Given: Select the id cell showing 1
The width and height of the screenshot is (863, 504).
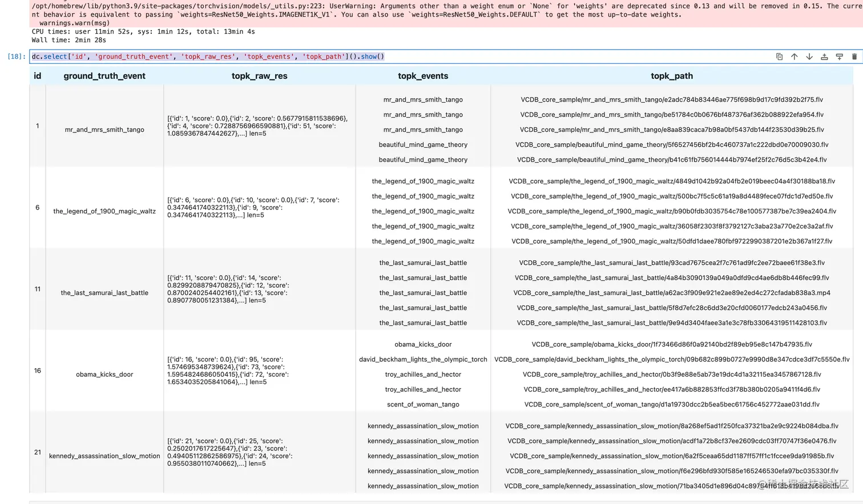Looking at the screenshot, I should [x=38, y=126].
